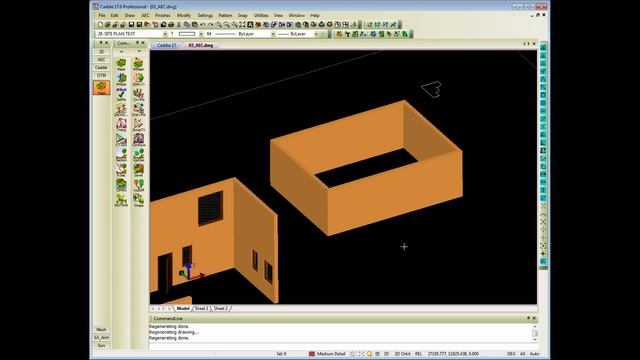Select the Model layout tab
This screenshot has width=640, height=360.
point(183,309)
